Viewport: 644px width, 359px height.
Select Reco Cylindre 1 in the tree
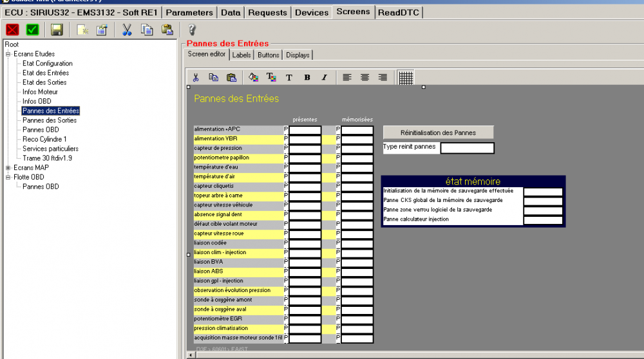pos(44,139)
